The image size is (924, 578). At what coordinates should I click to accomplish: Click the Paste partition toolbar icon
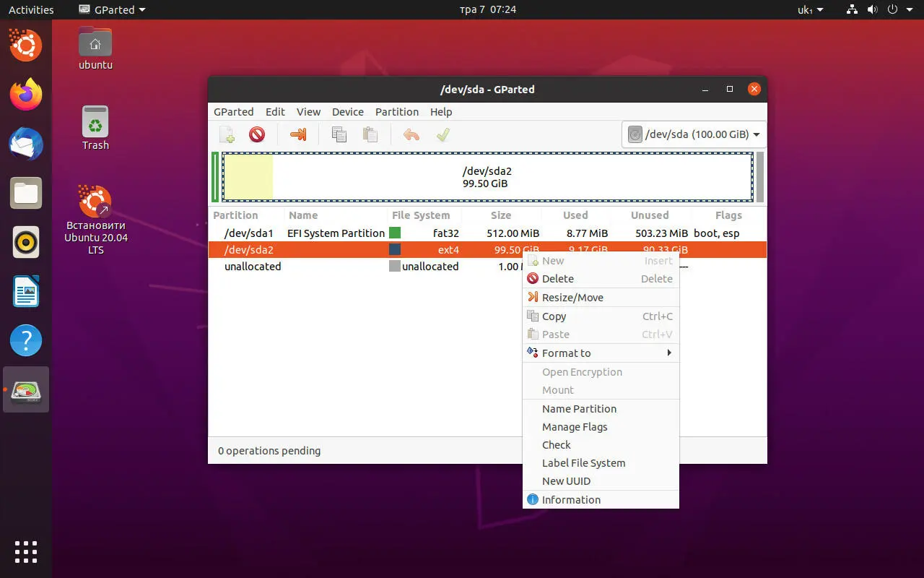coord(370,134)
